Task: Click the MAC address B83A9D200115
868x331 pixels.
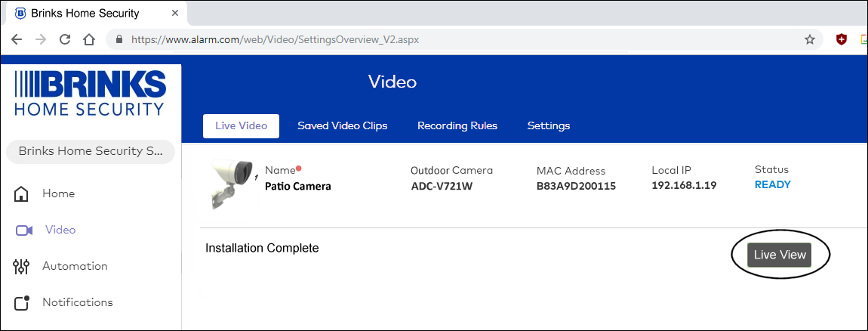Action: pos(576,187)
